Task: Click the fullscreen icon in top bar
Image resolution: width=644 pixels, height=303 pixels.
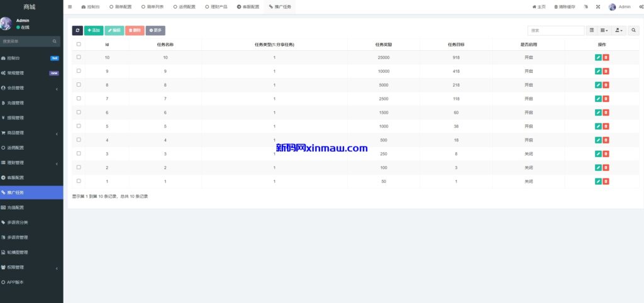Action: [x=597, y=7]
